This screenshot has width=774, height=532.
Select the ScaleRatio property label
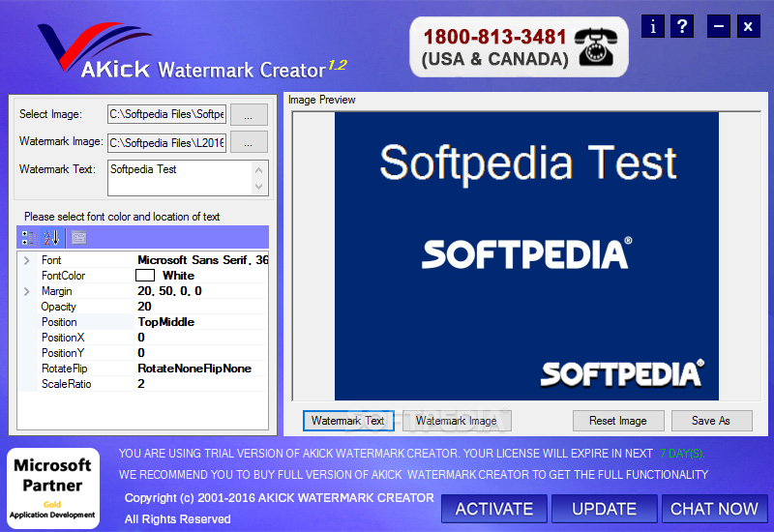(66, 384)
